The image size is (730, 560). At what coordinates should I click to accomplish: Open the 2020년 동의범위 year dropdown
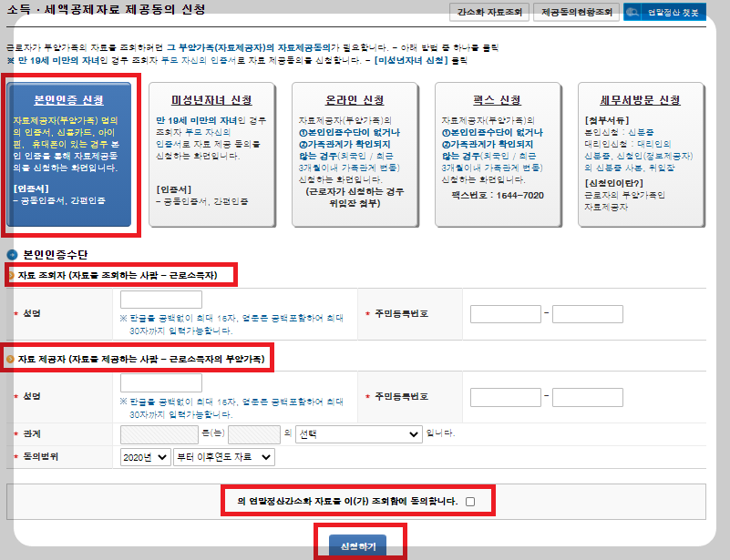143,458
